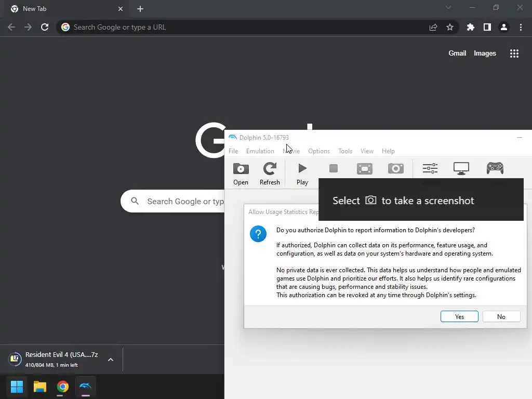Open Dolphin graphics monitor icon
The height and width of the screenshot is (399, 532).
point(461,168)
